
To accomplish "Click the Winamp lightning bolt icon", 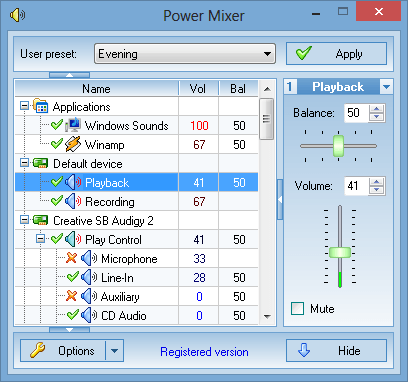I will coord(73,144).
